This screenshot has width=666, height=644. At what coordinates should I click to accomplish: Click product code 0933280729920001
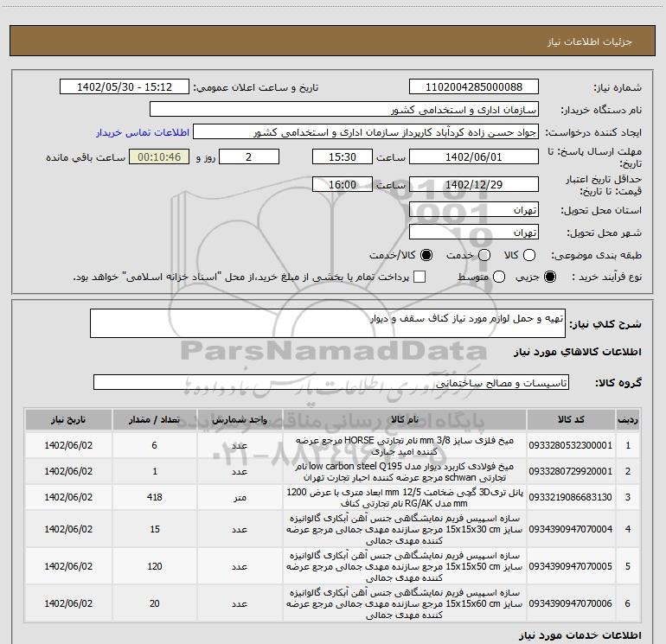pos(571,471)
